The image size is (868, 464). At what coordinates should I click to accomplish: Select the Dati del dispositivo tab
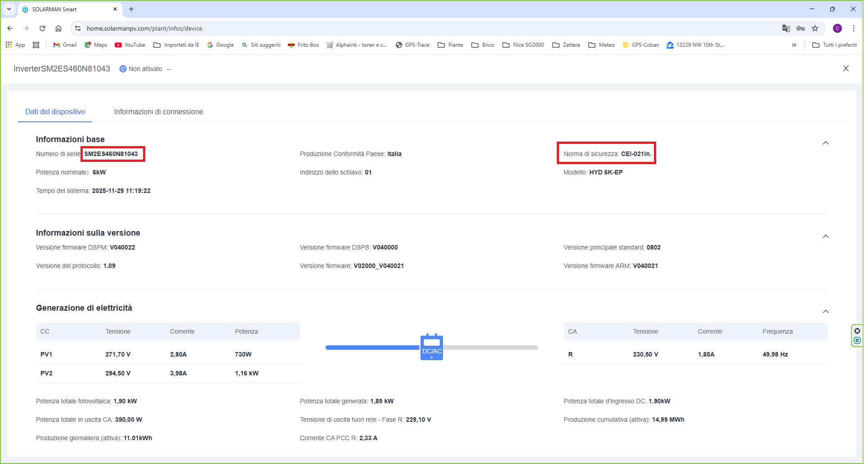point(55,112)
